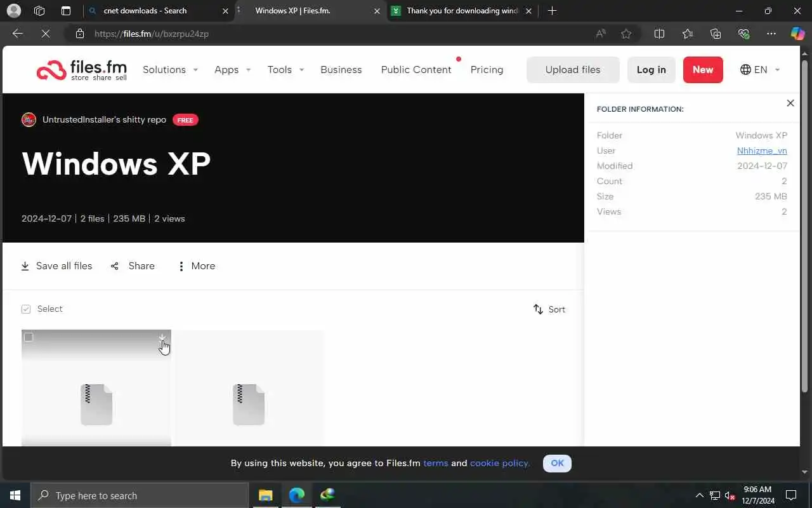Open the More options menu
The width and height of the screenshot is (812, 508).
coord(196,266)
